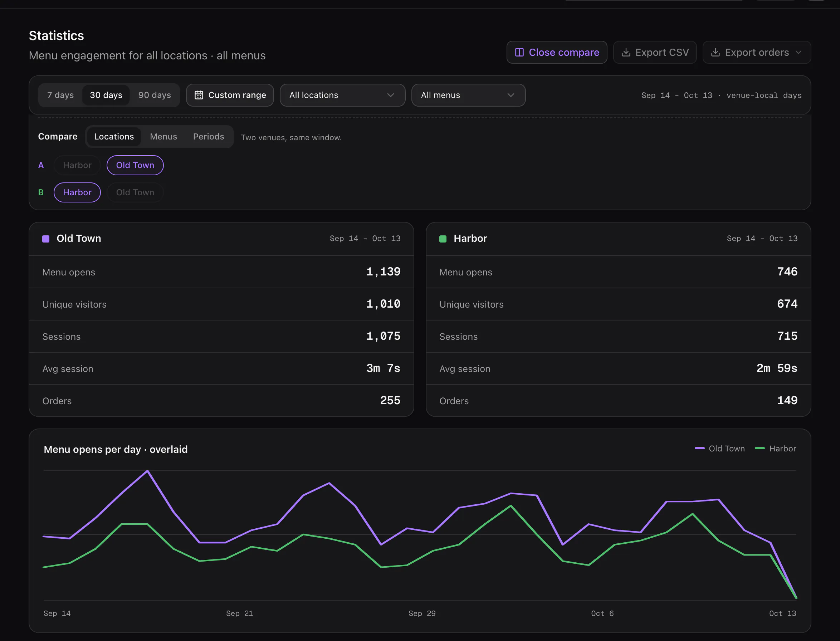Click Harbor Sessions value 715
Screen dimensions: 840x641
click(787, 336)
